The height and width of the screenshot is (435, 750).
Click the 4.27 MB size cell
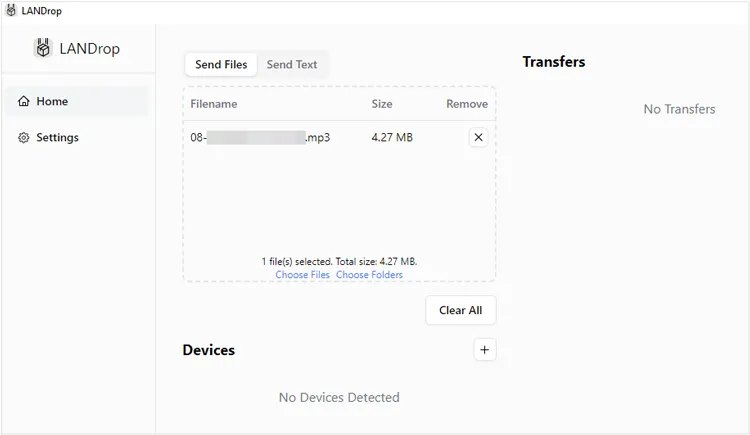coord(392,137)
